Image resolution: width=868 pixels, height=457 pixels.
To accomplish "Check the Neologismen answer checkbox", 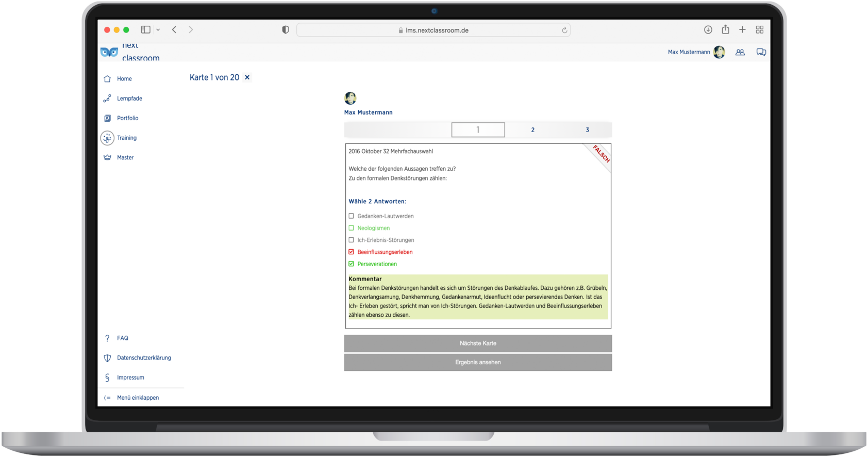I will (x=352, y=228).
